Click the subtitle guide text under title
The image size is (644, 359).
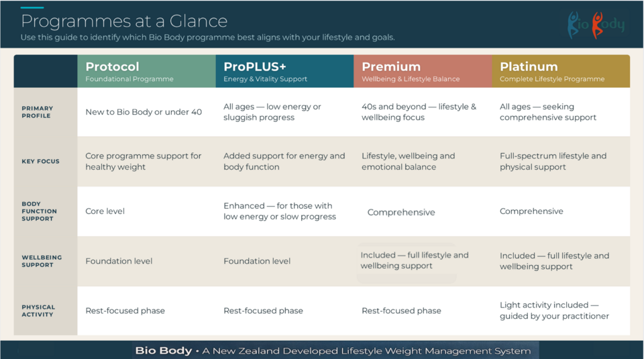(x=208, y=38)
